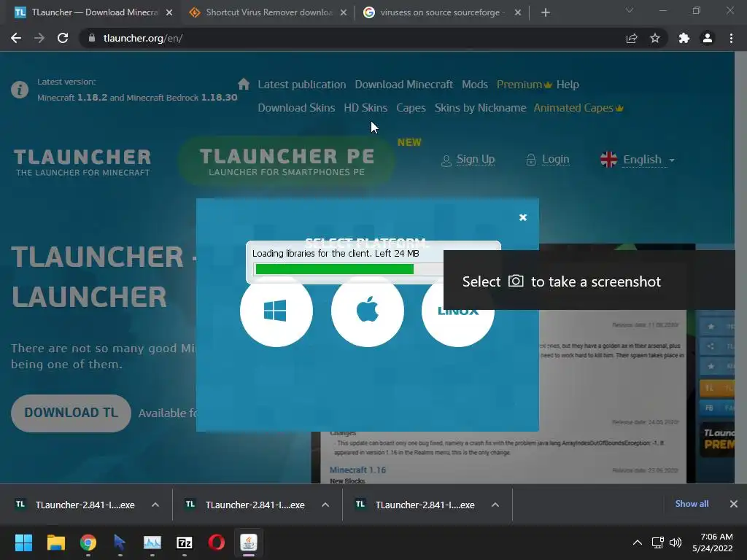Open the Download Skins menu item
Image resolution: width=747 pixels, height=560 pixels.
coord(296,108)
